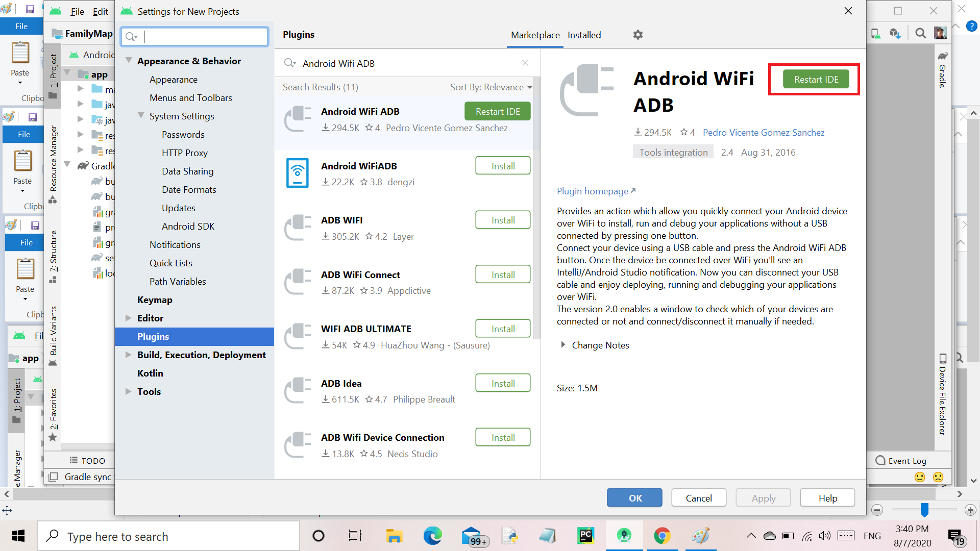
Task: Select HTTP Proxy settings item
Action: 184,153
